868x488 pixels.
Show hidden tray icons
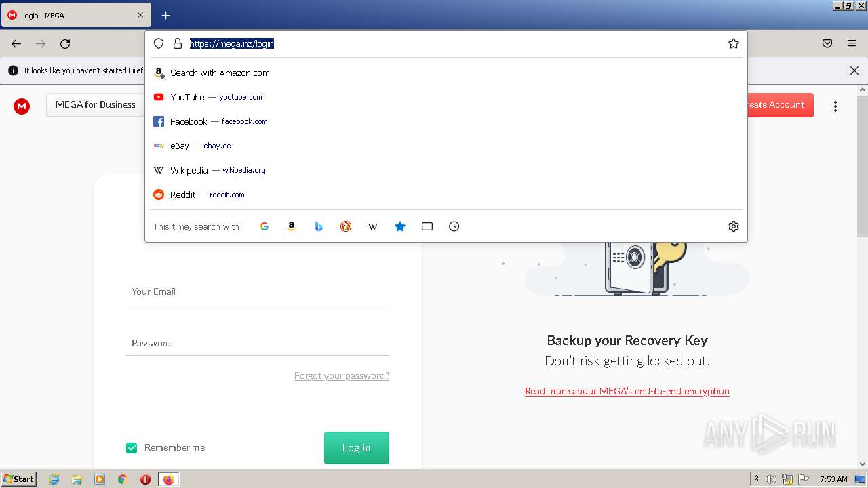tap(757, 479)
